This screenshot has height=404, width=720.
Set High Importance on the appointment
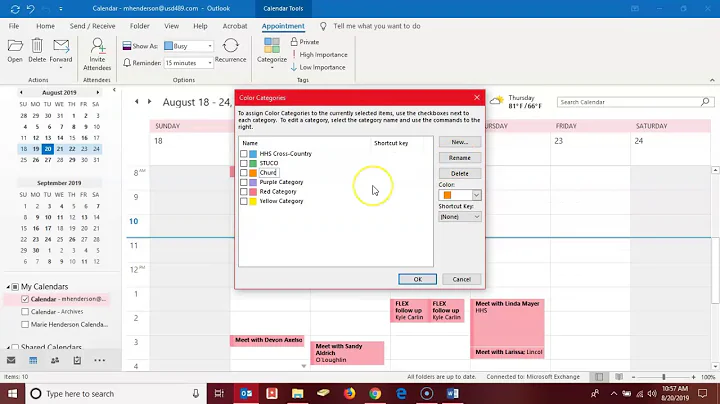pos(320,55)
